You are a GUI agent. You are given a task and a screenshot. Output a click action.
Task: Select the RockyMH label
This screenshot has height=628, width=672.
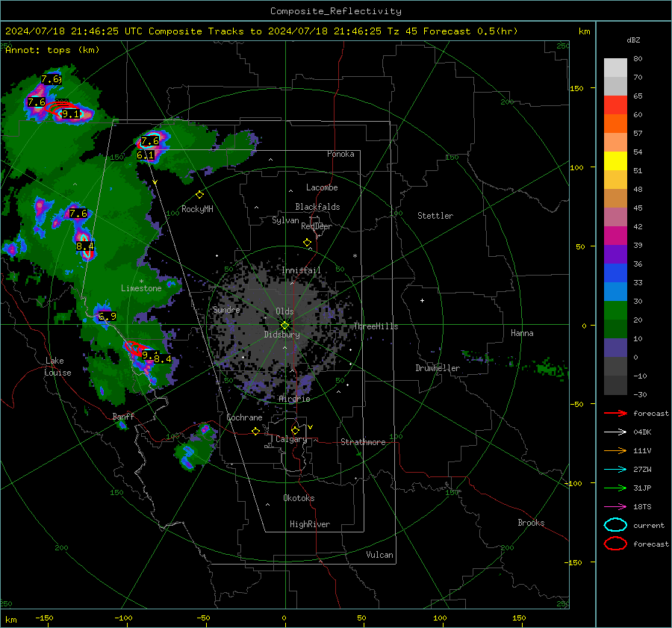pyautogui.click(x=197, y=209)
